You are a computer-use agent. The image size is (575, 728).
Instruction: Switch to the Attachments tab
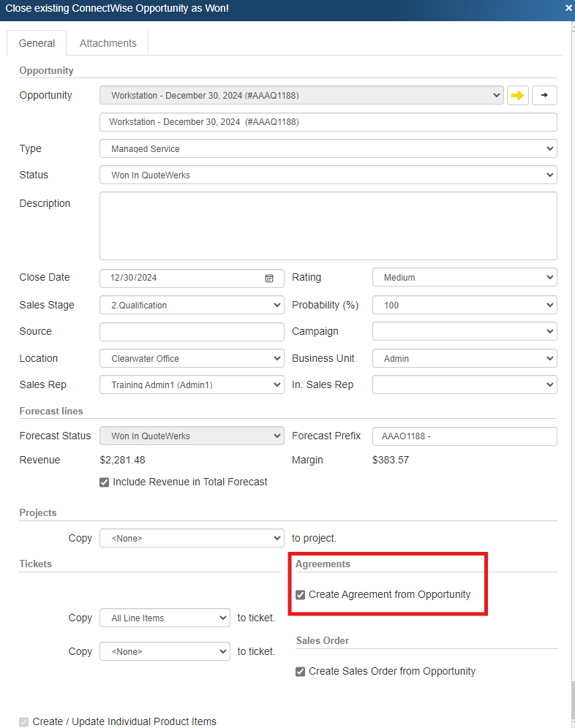click(x=108, y=43)
